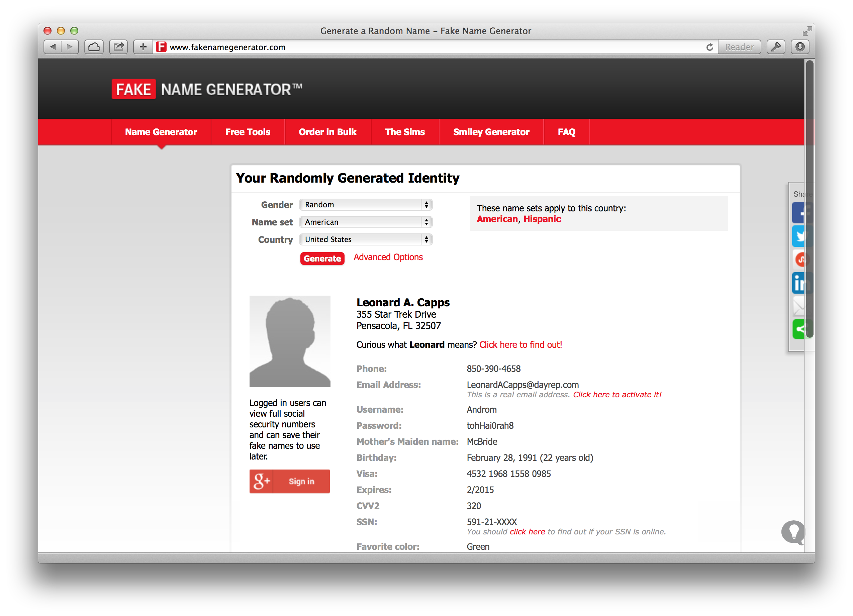Open the Gender dropdown
The width and height of the screenshot is (853, 616).
click(366, 205)
